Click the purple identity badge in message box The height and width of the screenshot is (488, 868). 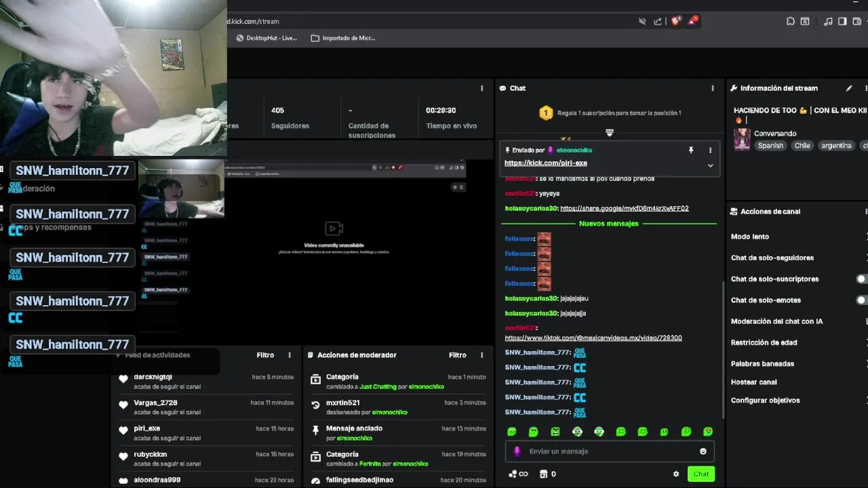coord(517,451)
